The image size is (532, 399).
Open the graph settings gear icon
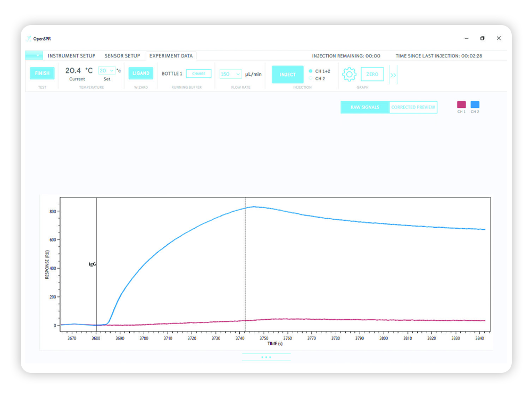tap(349, 74)
